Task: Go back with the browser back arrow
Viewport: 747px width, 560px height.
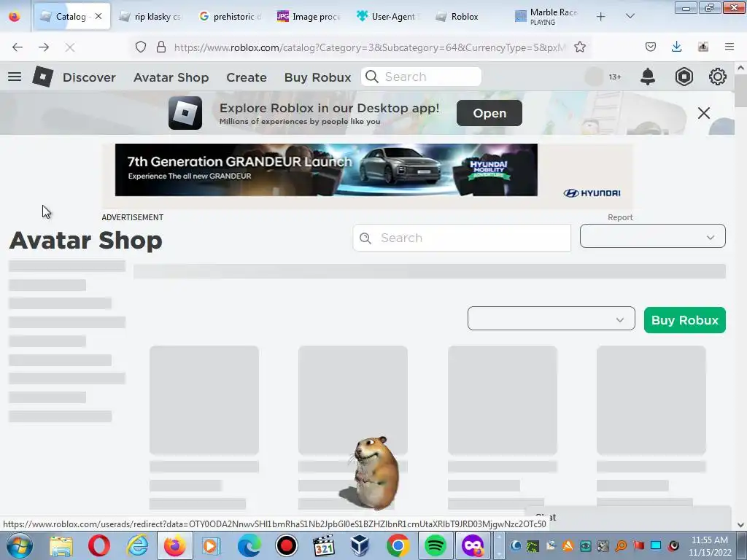Action: [18, 47]
